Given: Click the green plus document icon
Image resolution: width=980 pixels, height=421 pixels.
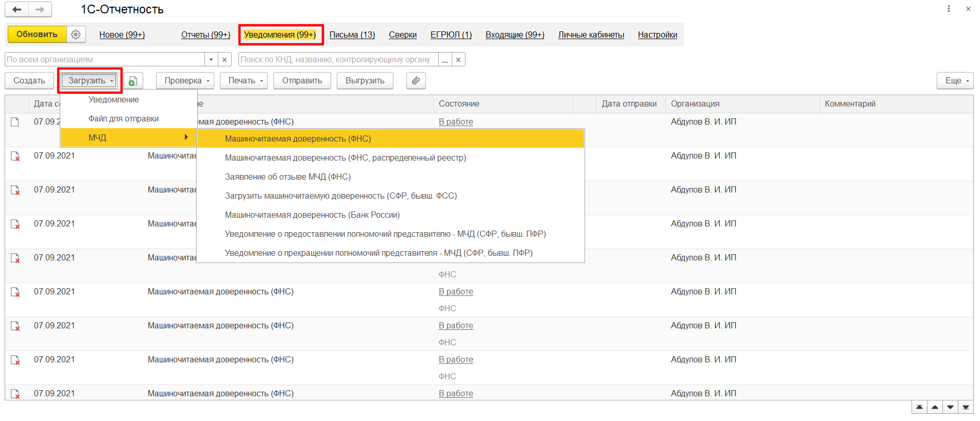Looking at the screenshot, I should coord(133,81).
